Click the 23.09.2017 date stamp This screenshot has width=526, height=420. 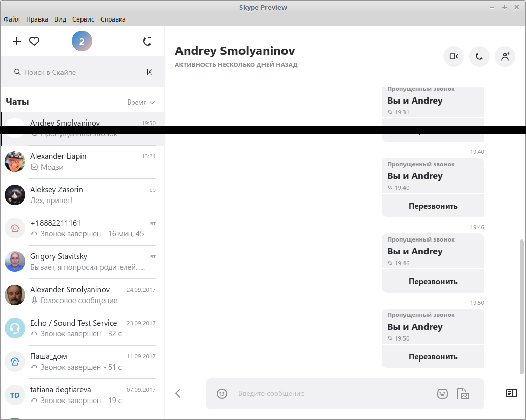141,323
